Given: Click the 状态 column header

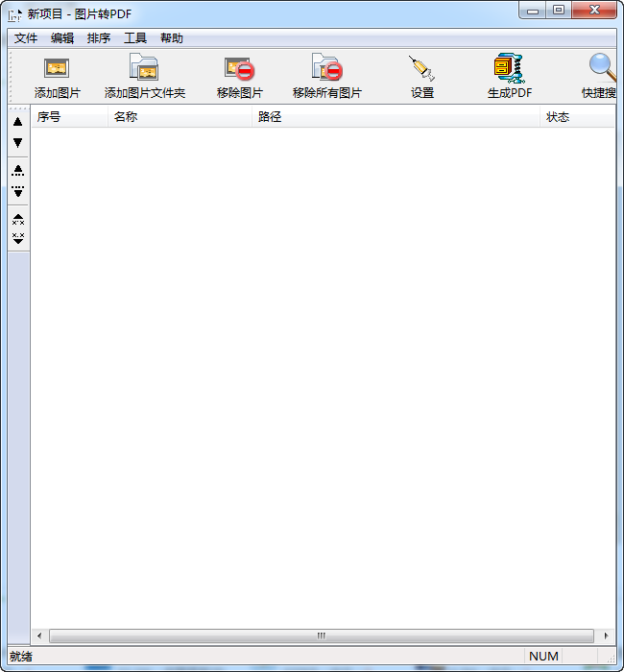Looking at the screenshot, I should [577, 117].
